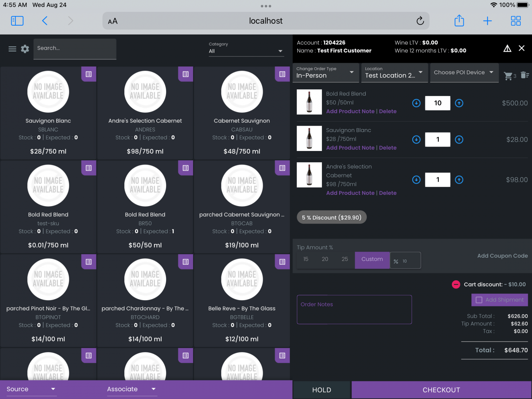This screenshot has height=399, width=532.
Task: Open details icon on Andre's Selection Cabernet card
Action: pos(186,74)
